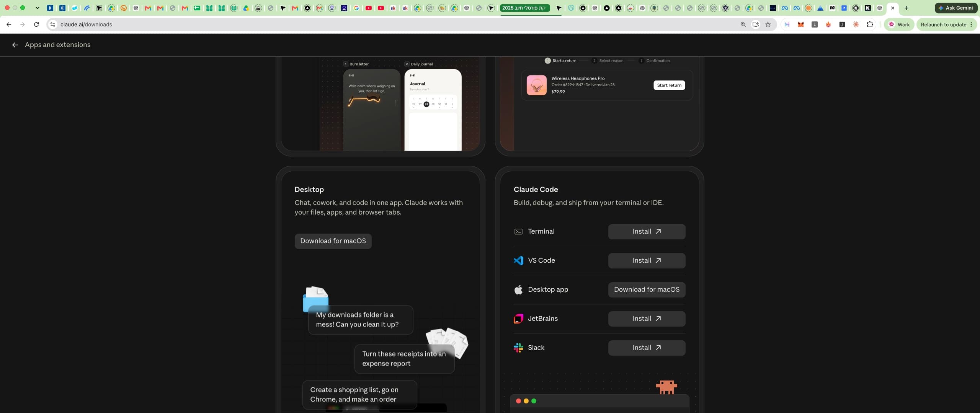Click the broadcast waves extension icon
Screen dimensions: 980x413
[787, 24]
